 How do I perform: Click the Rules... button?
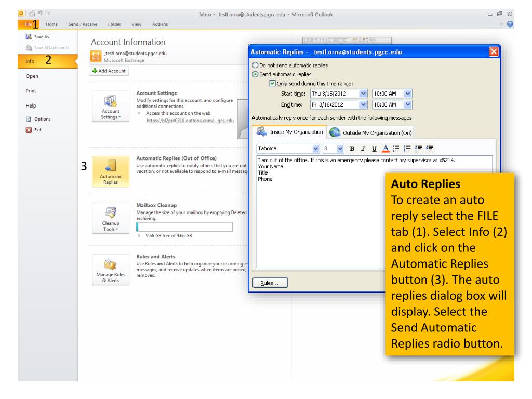[270, 283]
